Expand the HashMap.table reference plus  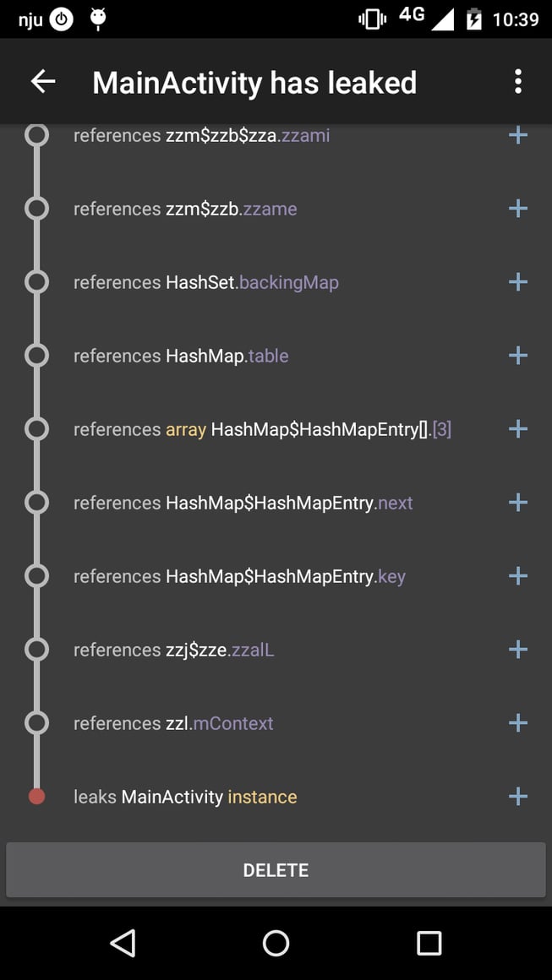[517, 356]
